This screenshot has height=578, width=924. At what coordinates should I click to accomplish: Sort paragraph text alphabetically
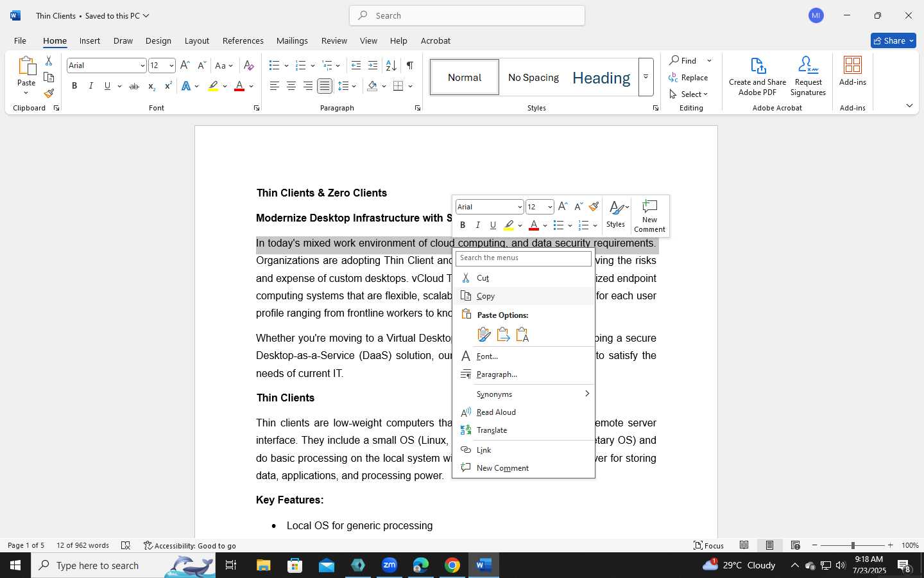pos(391,66)
